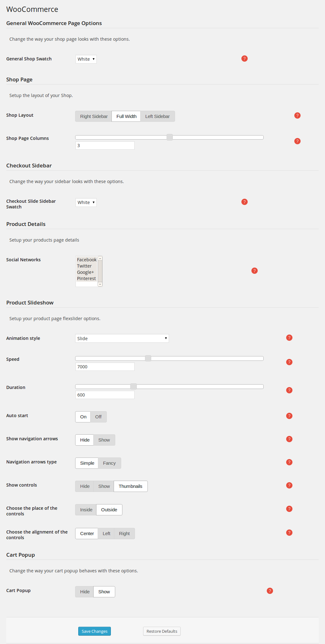The image size is (325, 644).
Task: Show the Cart Popup
Action: pos(104,592)
